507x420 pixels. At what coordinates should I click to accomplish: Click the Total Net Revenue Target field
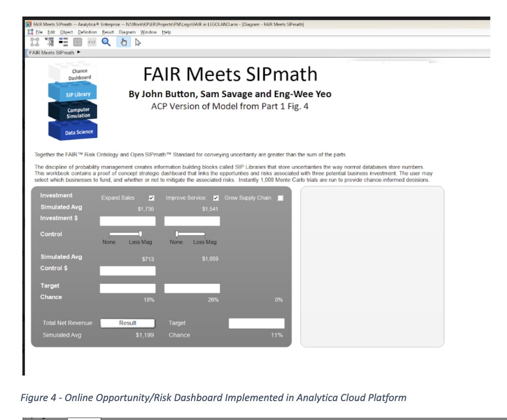pyautogui.click(x=257, y=323)
